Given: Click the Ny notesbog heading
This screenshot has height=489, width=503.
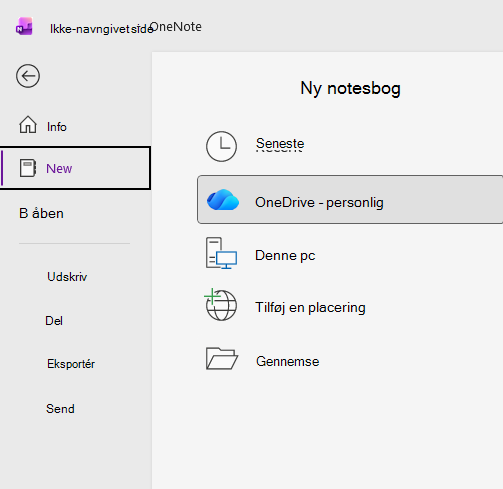Looking at the screenshot, I should pos(350,88).
